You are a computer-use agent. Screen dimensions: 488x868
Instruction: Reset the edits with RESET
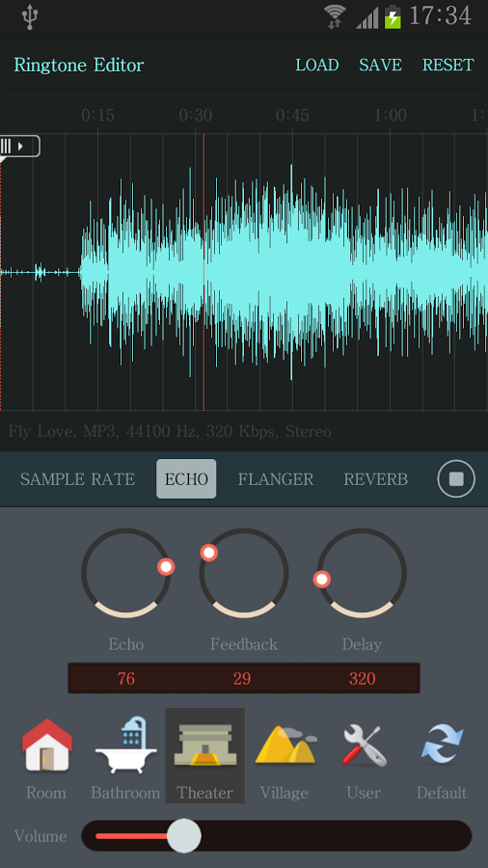pyautogui.click(x=448, y=66)
